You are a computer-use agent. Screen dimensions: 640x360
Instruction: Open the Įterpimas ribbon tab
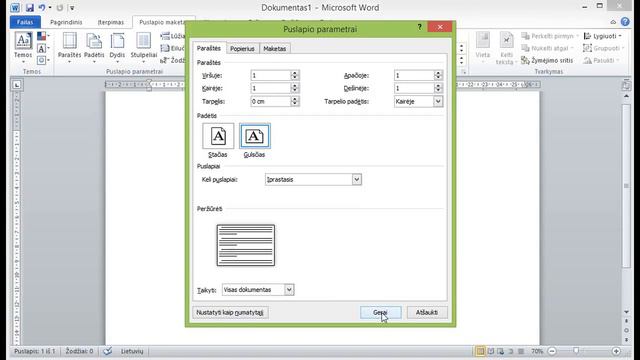pos(111,22)
